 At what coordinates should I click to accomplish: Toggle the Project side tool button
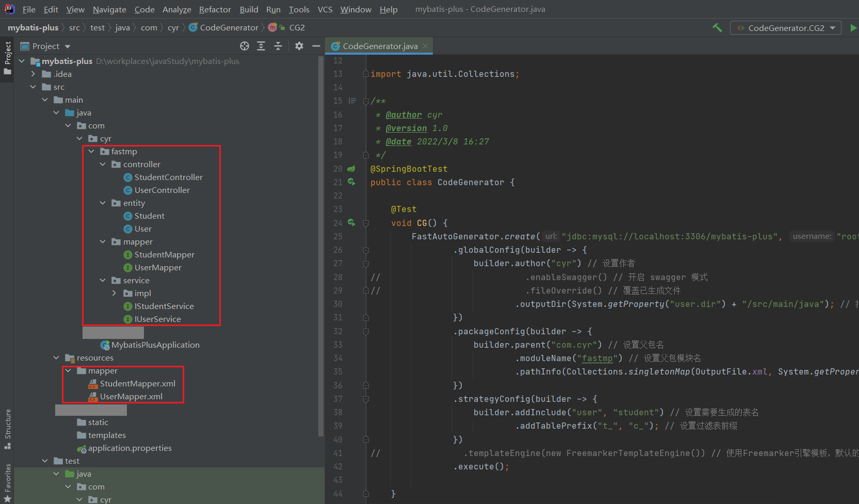(7, 58)
